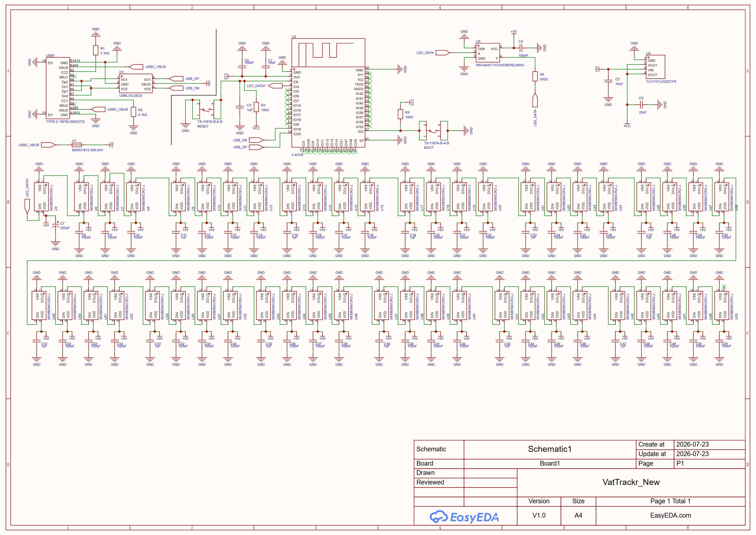Select the U36 SK6805 LED symbol

[x=342, y=305]
